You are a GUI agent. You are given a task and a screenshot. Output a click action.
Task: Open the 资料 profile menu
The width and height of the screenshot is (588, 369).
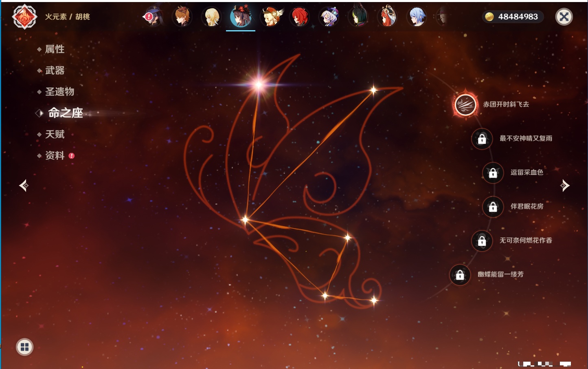coord(55,155)
